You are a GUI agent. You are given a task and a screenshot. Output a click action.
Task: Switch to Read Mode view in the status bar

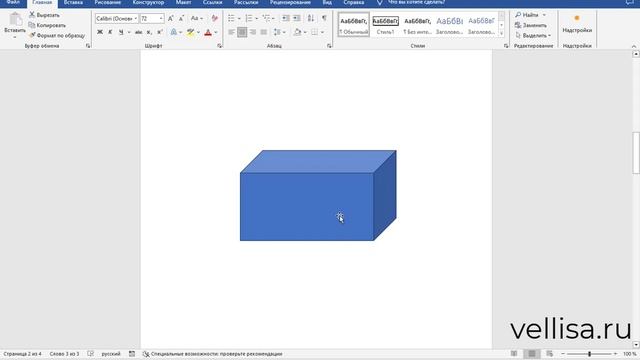click(514, 353)
